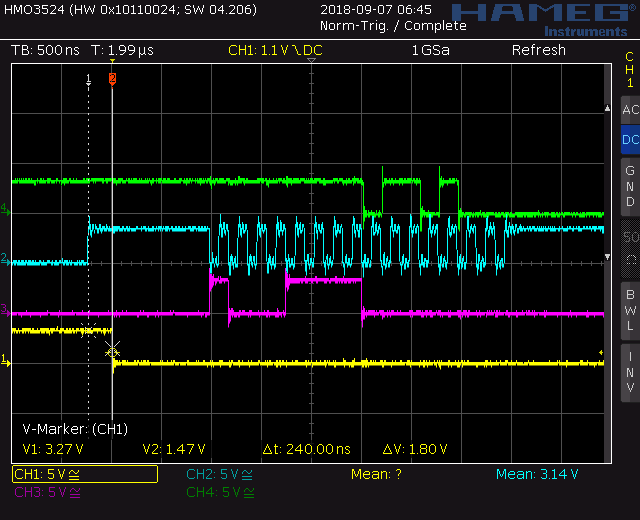Click cursor 1 crosshair on yellow trace
This screenshot has width=640, height=520.
(89, 330)
